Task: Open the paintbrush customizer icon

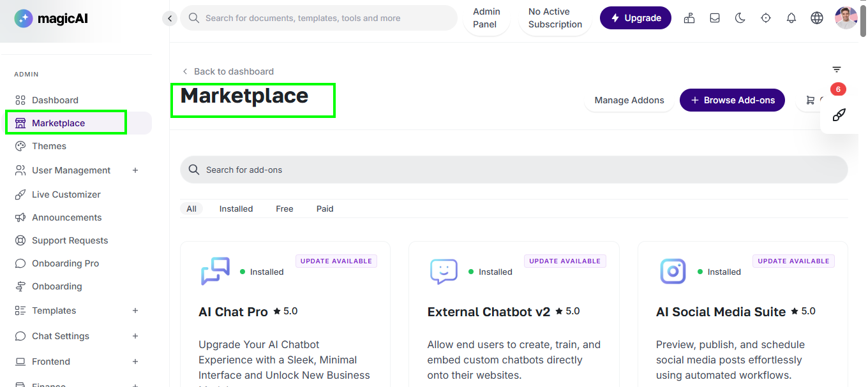Action: (839, 115)
